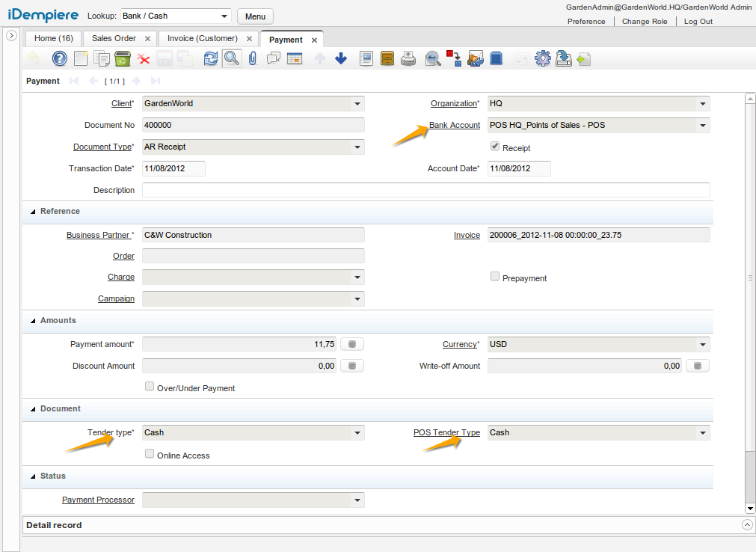Open the Find record magnifier tool
756x552 pixels.
point(232,58)
